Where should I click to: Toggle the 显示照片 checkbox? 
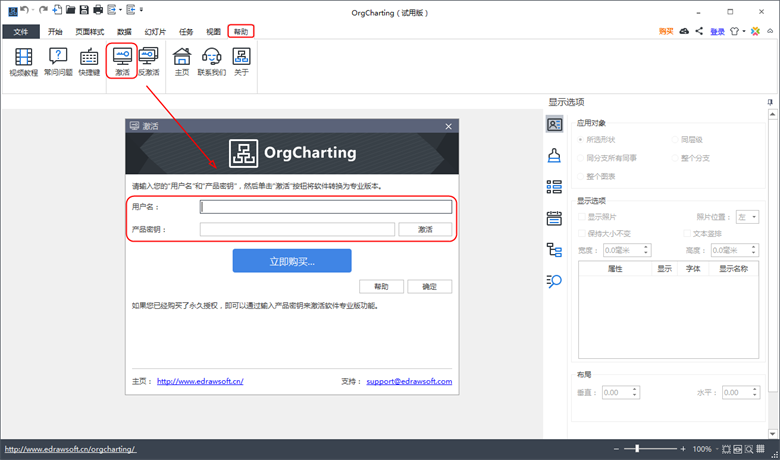582,217
